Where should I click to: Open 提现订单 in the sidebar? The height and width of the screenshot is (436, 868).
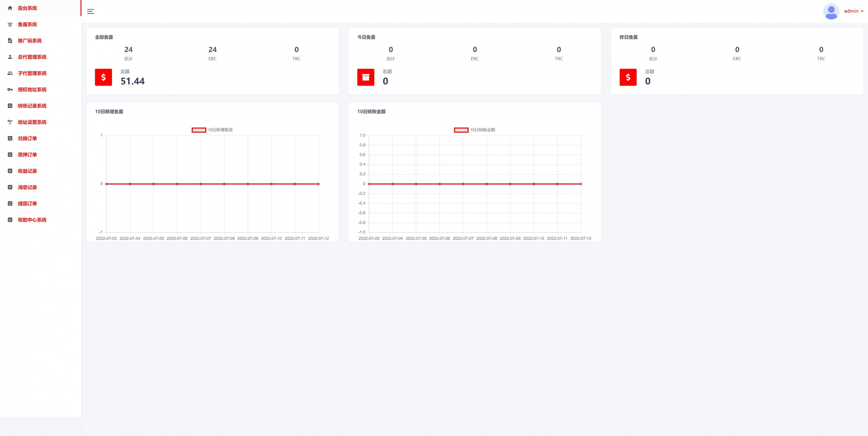[x=27, y=204]
